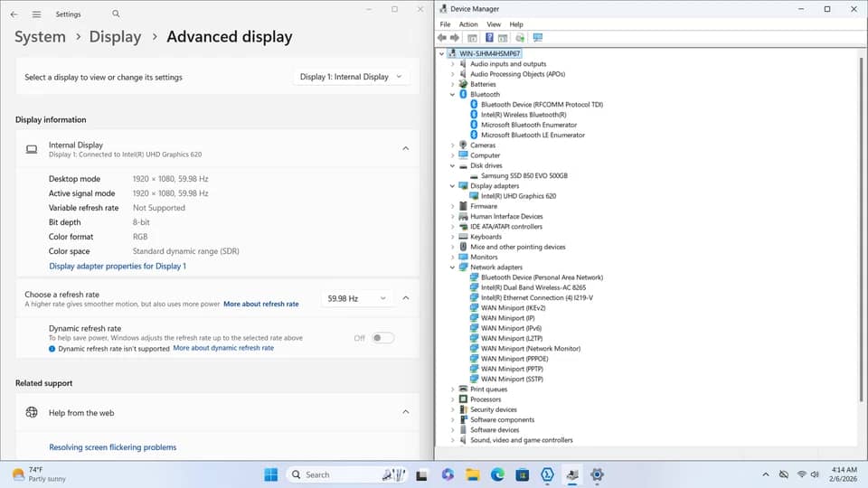Image resolution: width=868 pixels, height=488 pixels.
Task: Click the blue Help icon in Device Manager toolbar
Action: (x=489, y=38)
